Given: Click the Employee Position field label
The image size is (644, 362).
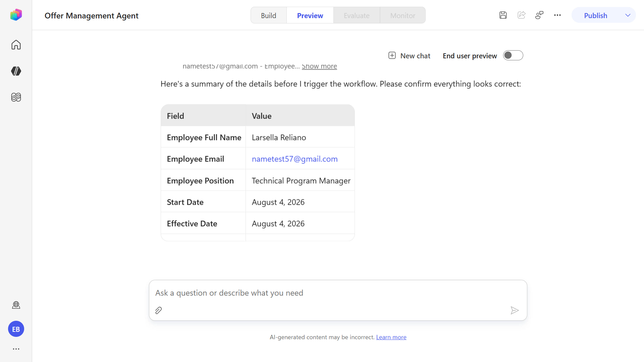Looking at the screenshot, I should 200,181.
